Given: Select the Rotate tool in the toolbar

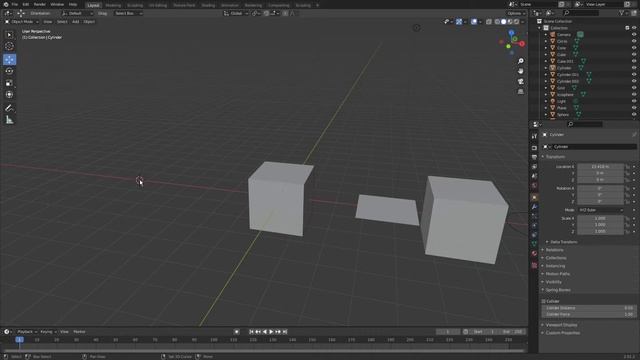Looking at the screenshot, I should point(9,71).
